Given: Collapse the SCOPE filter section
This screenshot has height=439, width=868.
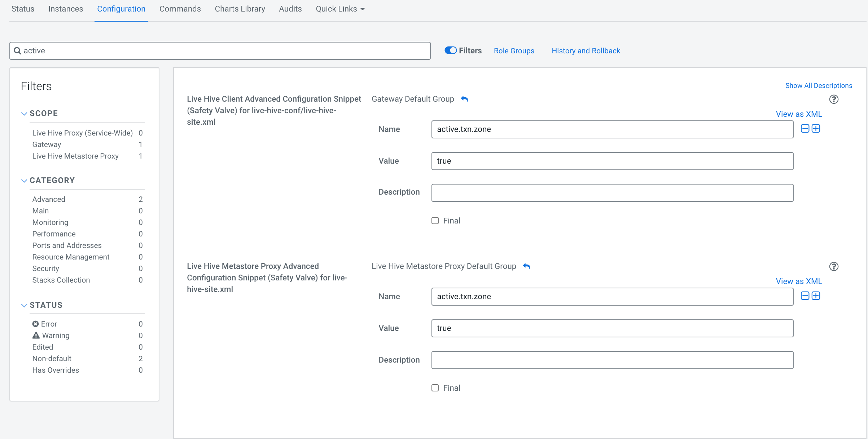Looking at the screenshot, I should coord(24,114).
